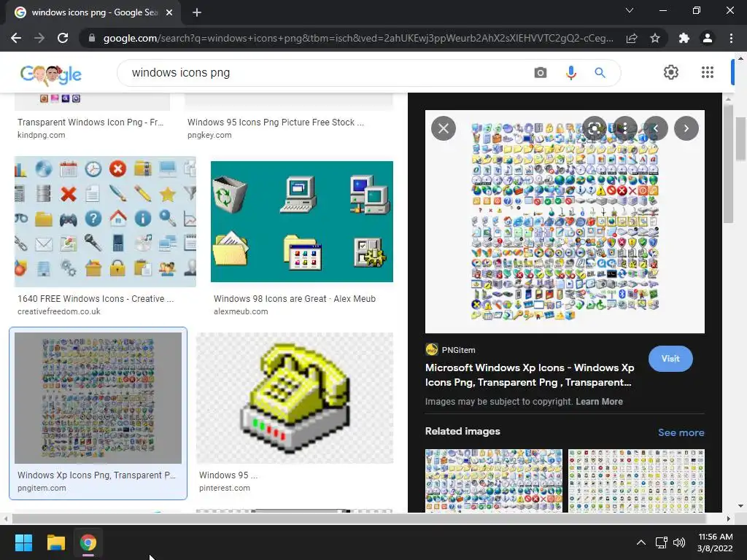Submit search using the magnifier icon

600,73
